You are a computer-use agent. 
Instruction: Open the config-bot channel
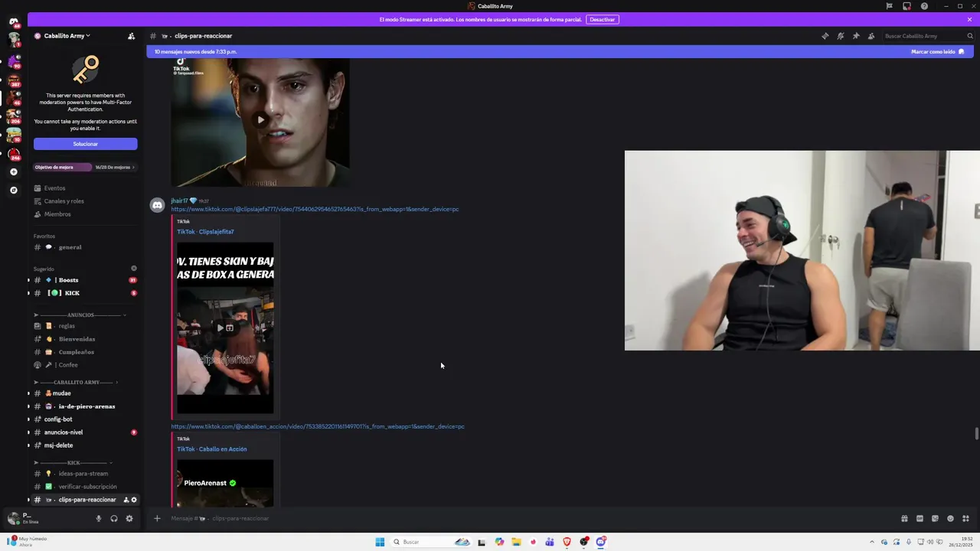[x=85, y=419]
